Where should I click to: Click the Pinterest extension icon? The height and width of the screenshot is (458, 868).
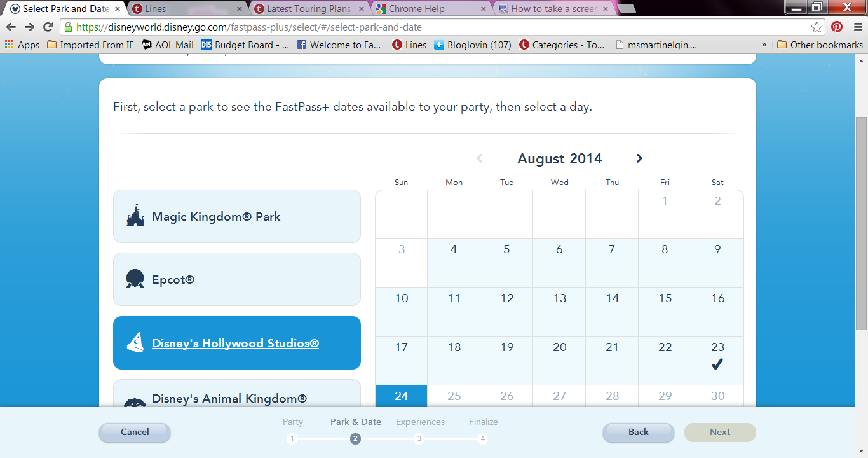tap(837, 27)
